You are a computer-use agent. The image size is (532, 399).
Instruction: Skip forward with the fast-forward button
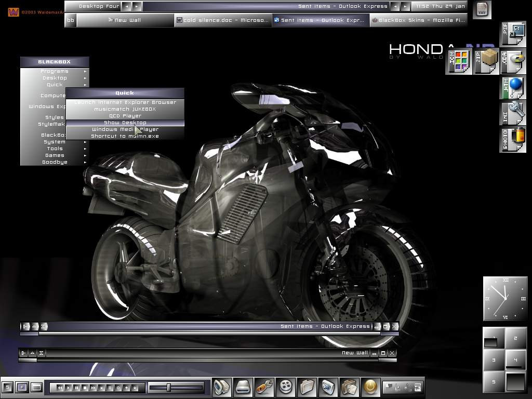click(x=94, y=388)
